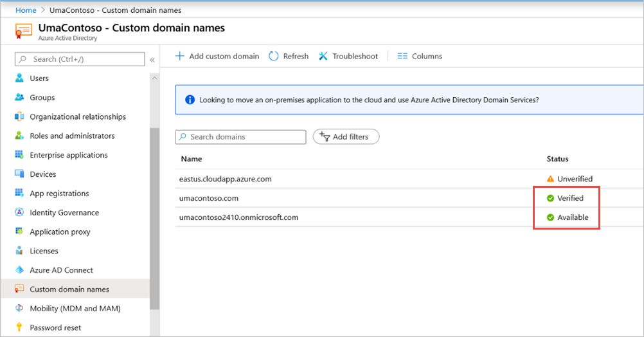
Task: Click the Azure AD Connect diamond icon
Action: [19, 270]
